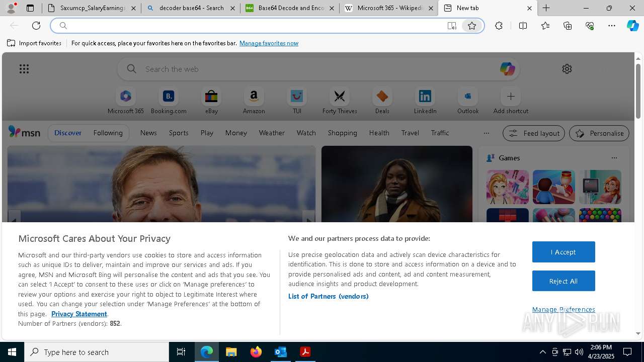Refresh the page with the reload icon
Viewport: 644px width, 362px height.
coord(36,26)
